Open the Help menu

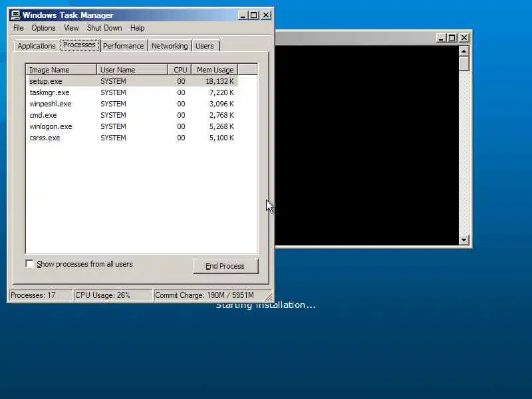pos(138,28)
